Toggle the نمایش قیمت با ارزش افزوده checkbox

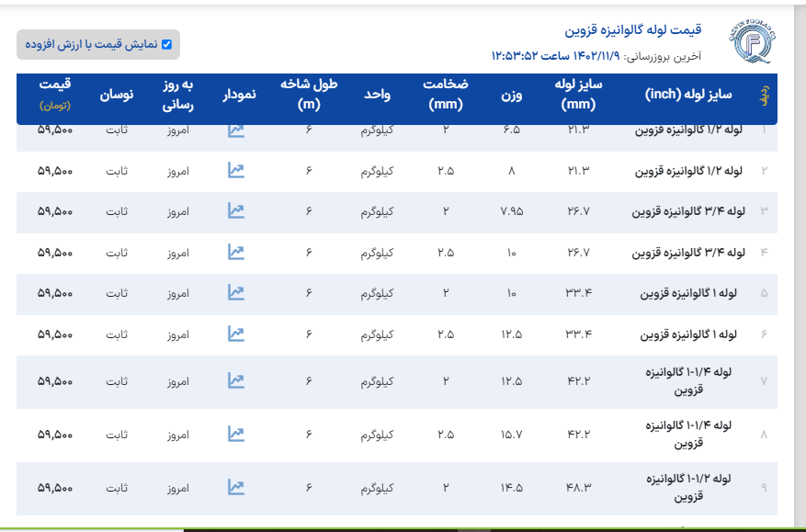[166, 44]
